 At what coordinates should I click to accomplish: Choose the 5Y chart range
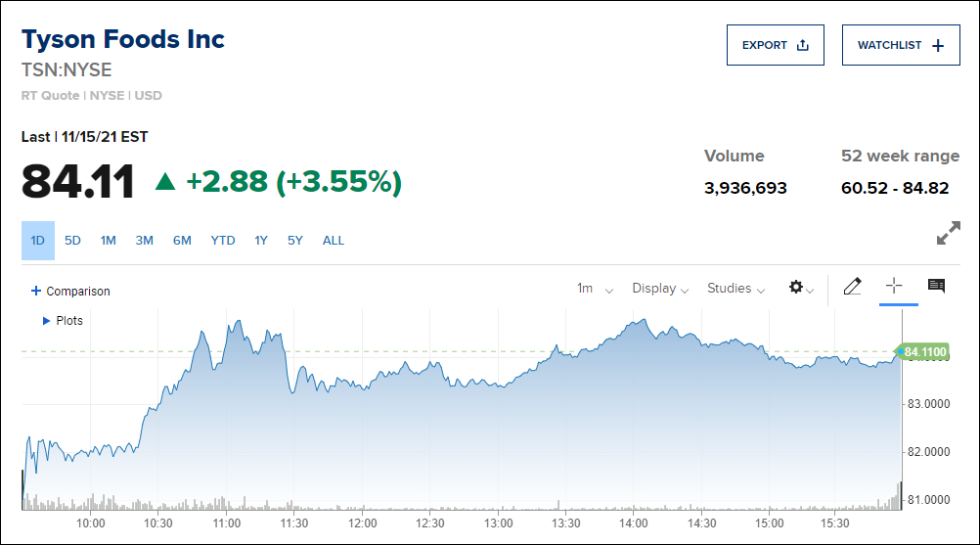point(295,241)
